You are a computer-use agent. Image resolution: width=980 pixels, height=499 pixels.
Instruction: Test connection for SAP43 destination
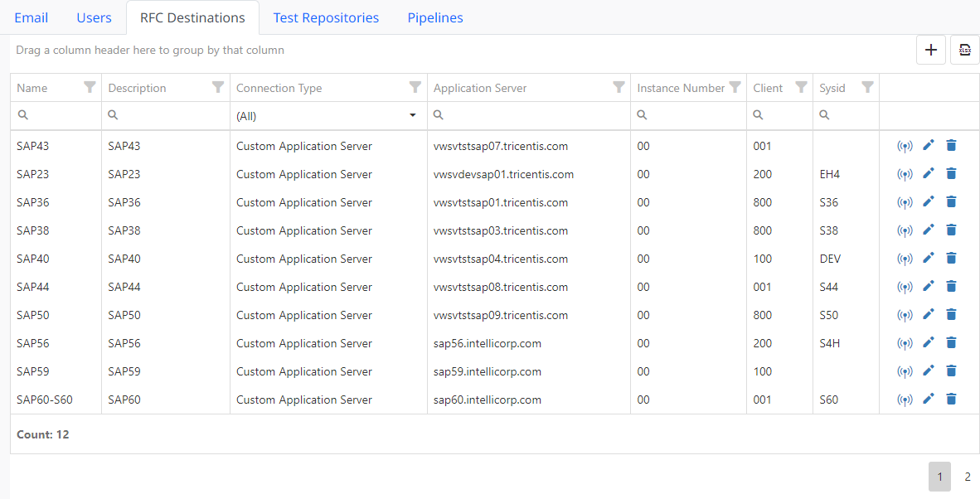click(x=905, y=147)
